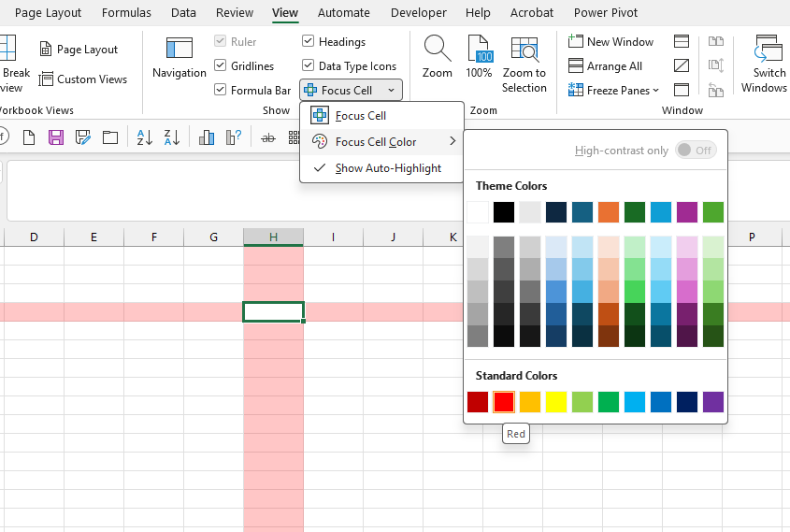Open the Acrobat tab

coord(532,12)
